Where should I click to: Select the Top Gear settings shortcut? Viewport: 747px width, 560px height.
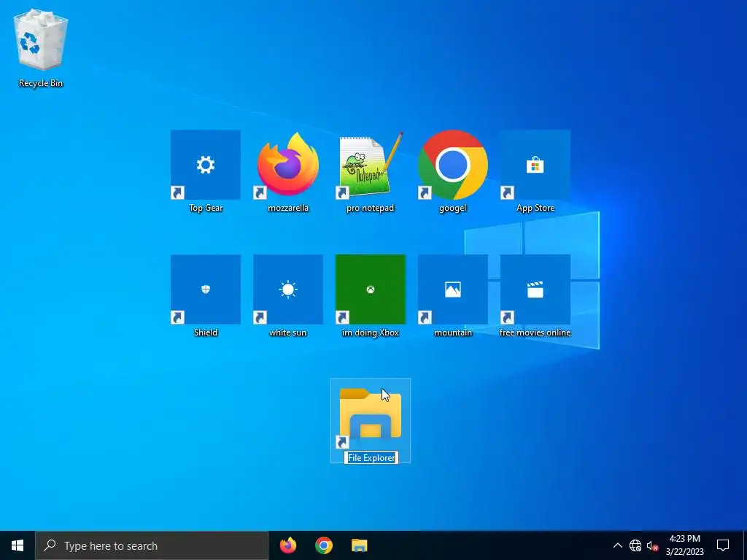205,165
